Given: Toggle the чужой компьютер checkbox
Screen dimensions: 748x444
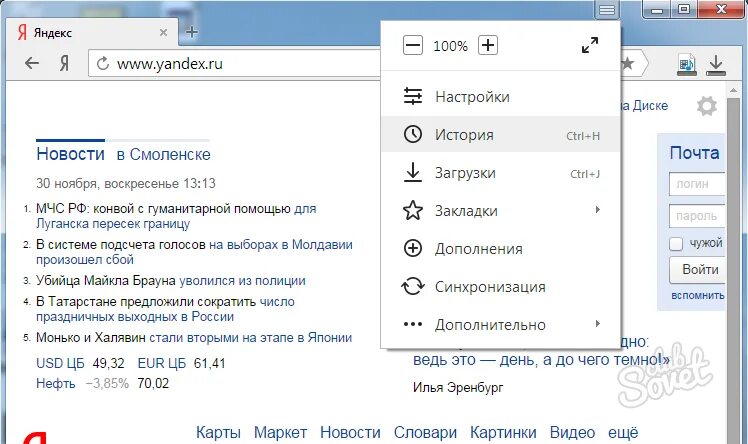Looking at the screenshot, I should [x=675, y=244].
